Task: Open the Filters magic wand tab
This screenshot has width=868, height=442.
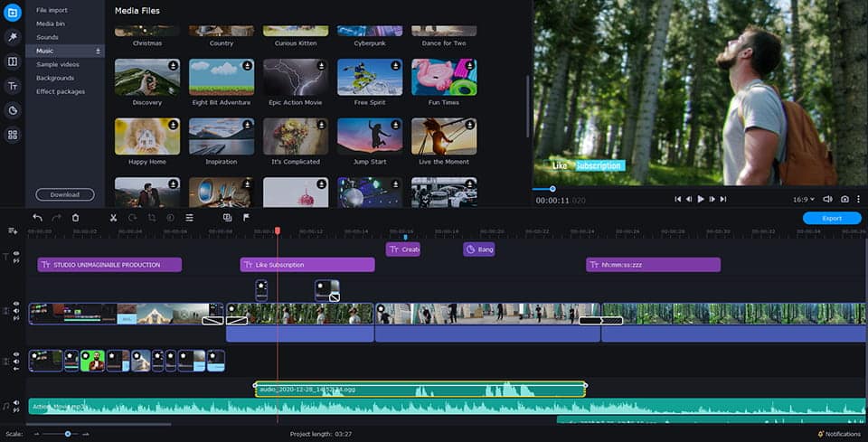Action: click(13, 37)
